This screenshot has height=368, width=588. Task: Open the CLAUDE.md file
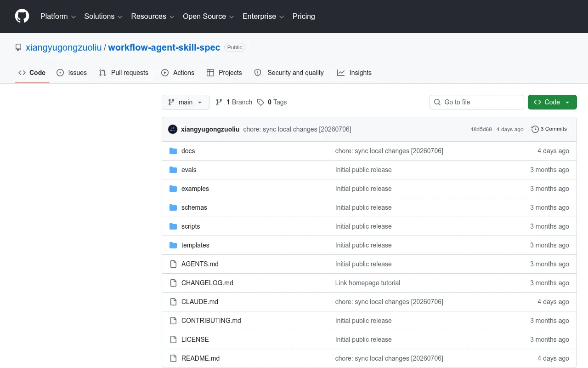[x=200, y=302]
